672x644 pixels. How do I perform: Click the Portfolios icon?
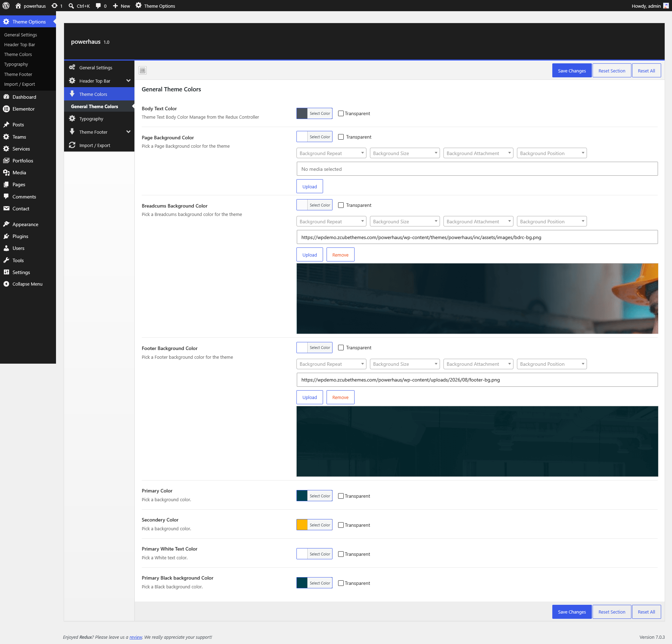[x=6, y=161]
